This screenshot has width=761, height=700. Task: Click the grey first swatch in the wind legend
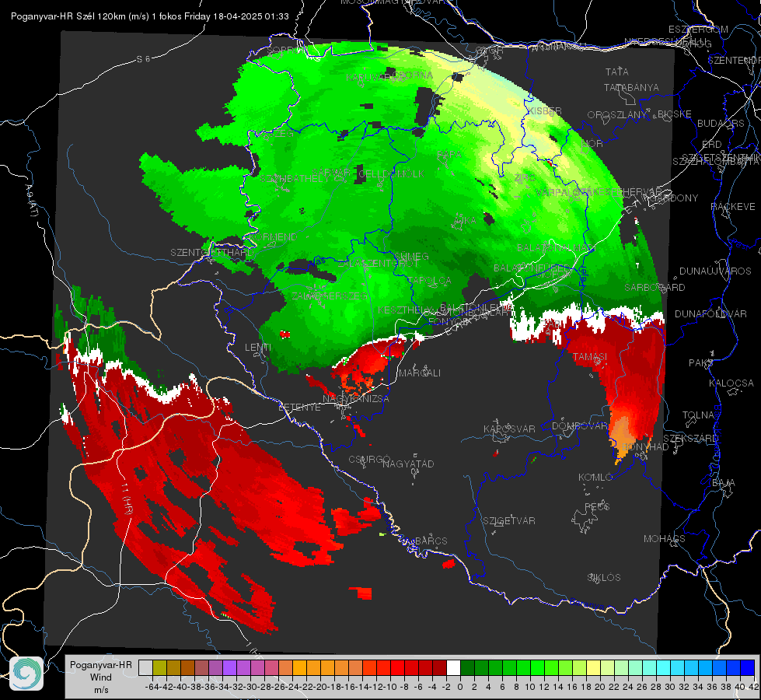pyautogui.click(x=145, y=667)
